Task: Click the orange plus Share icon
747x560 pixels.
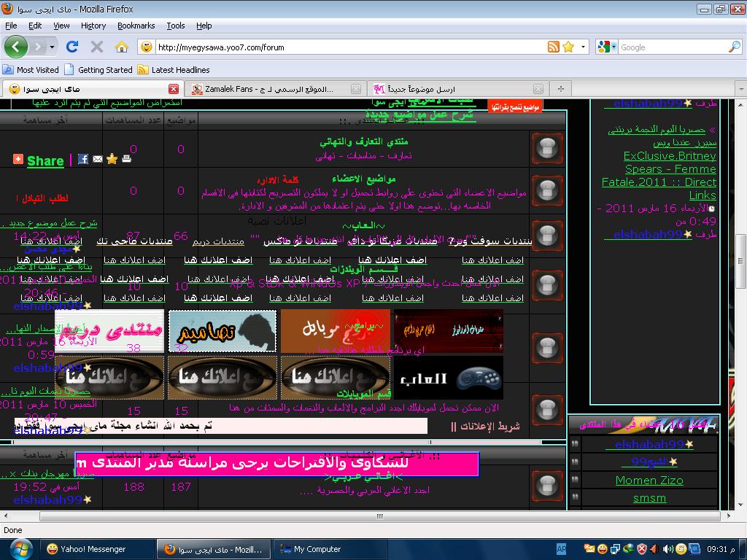Action: pos(18,159)
